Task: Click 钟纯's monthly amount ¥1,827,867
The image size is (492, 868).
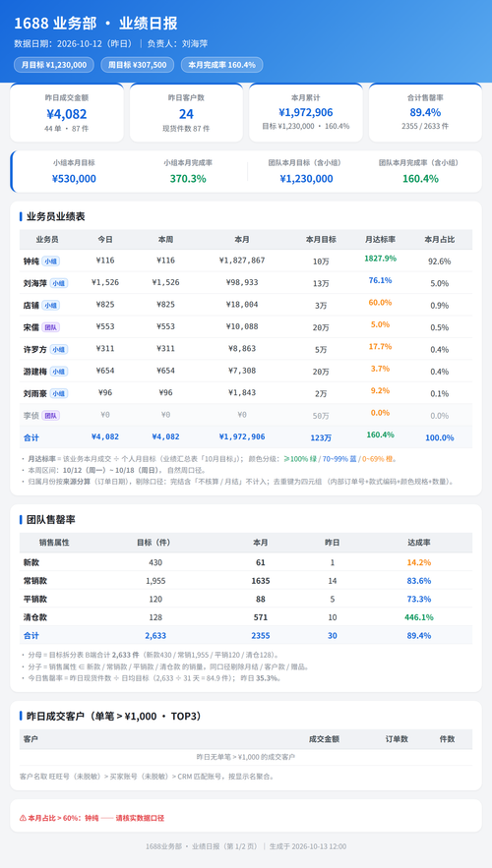Action: point(242,260)
